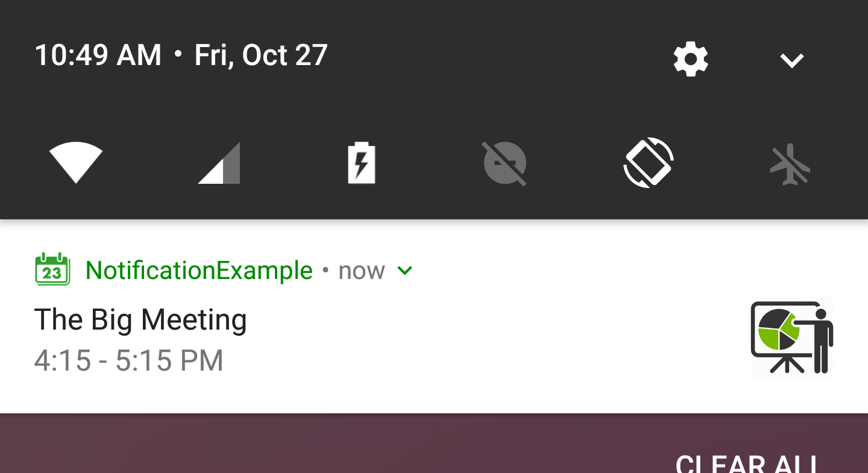Toggle the Wi-Fi quick setting
This screenshot has height=473, width=868.
coord(76,162)
